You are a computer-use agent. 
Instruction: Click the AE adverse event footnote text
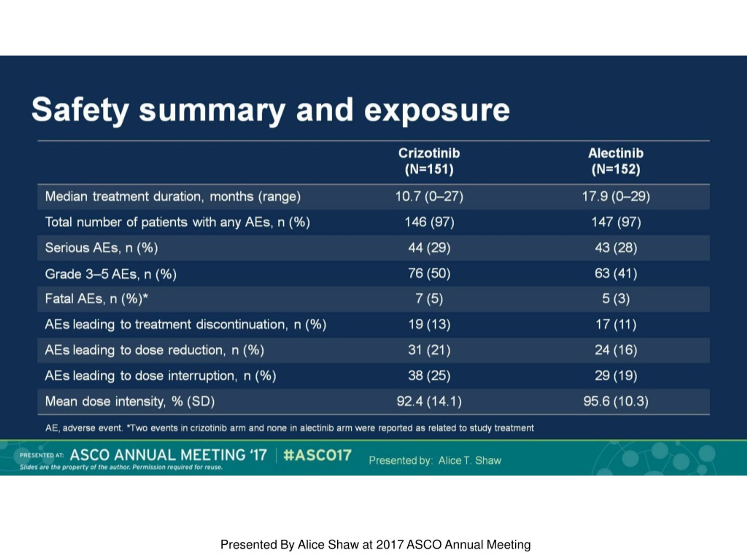(289, 428)
